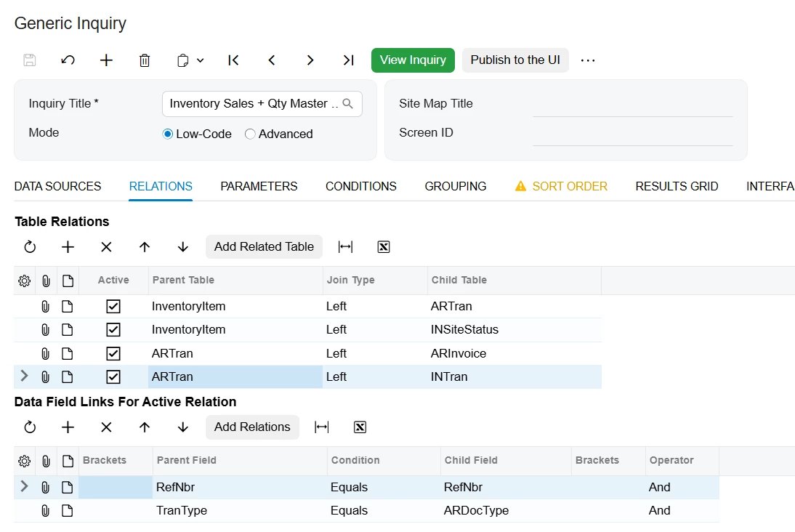
Task: Switch to the PARAMETERS tab
Action: click(x=259, y=187)
